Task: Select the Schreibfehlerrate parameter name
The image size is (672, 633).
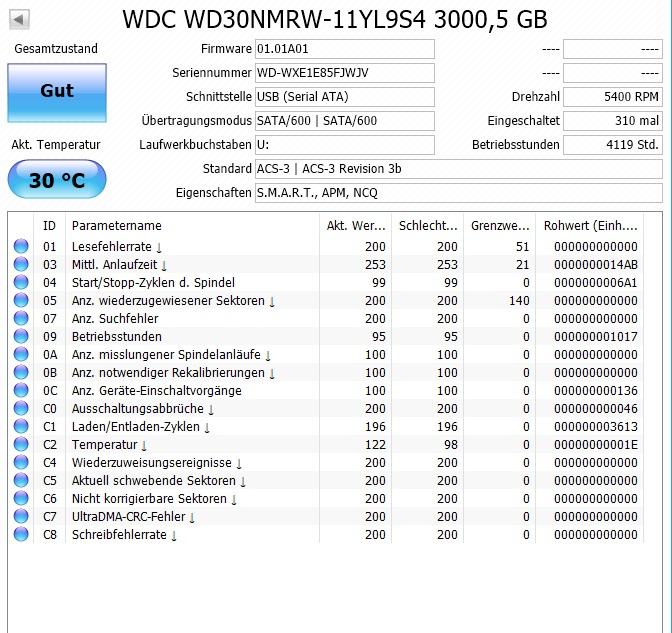Action: point(119,534)
